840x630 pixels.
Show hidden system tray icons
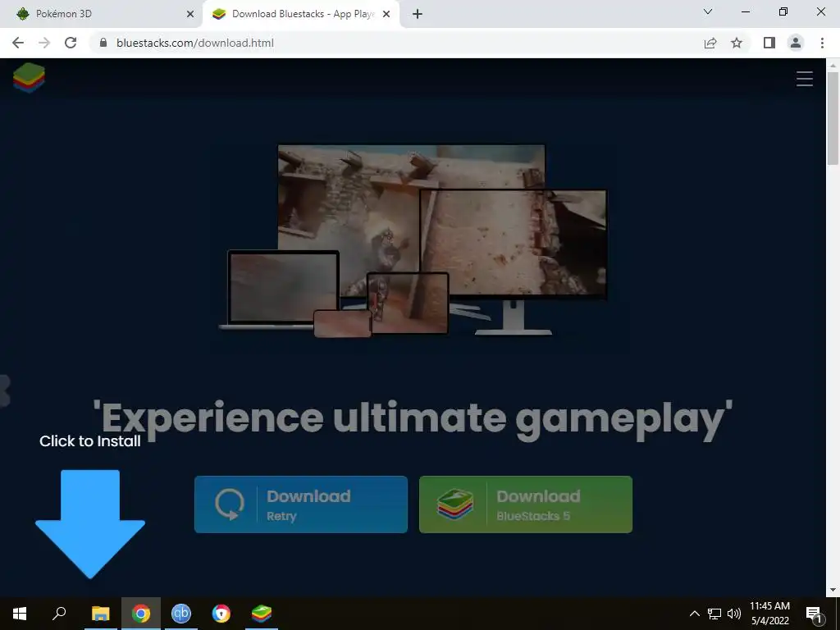coord(694,614)
